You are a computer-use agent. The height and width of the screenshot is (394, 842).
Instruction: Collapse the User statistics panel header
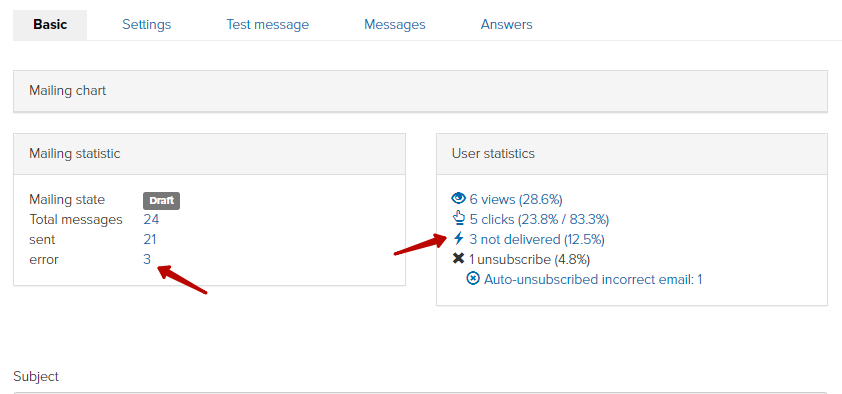click(x=632, y=154)
